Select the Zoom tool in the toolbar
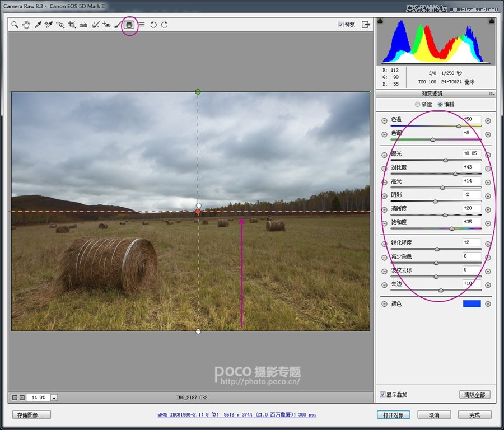 click(15, 25)
